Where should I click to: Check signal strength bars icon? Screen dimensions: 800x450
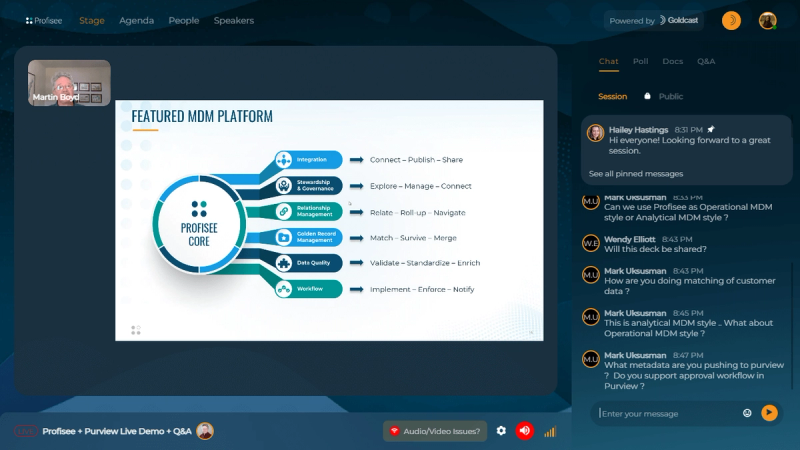click(550, 432)
